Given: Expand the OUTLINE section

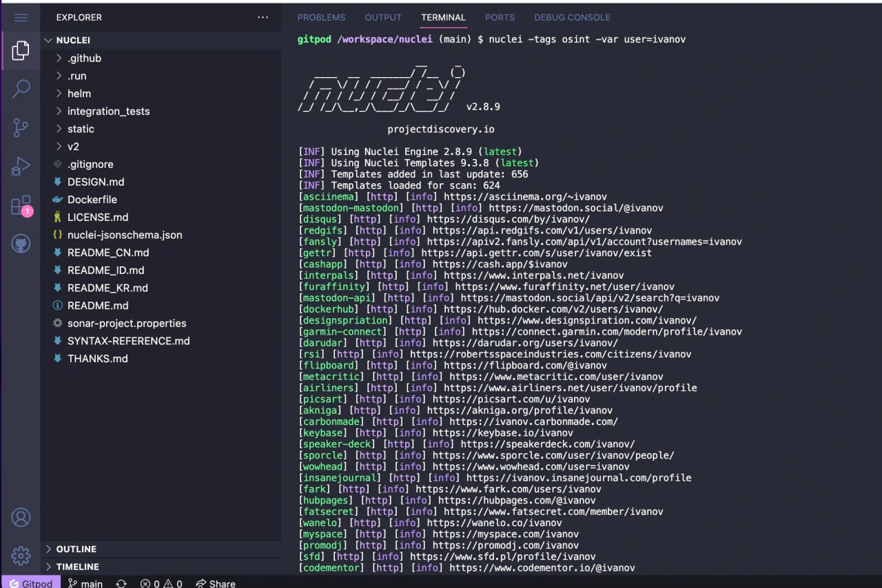Looking at the screenshot, I should click(x=76, y=549).
